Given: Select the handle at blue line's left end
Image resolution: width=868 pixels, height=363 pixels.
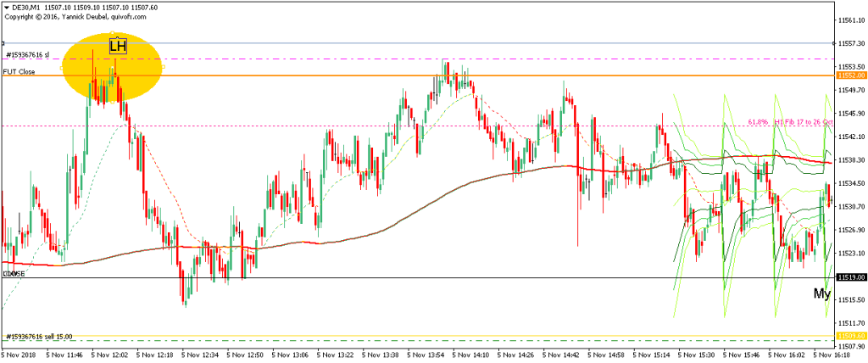Looking at the screenshot, I should [3, 42].
